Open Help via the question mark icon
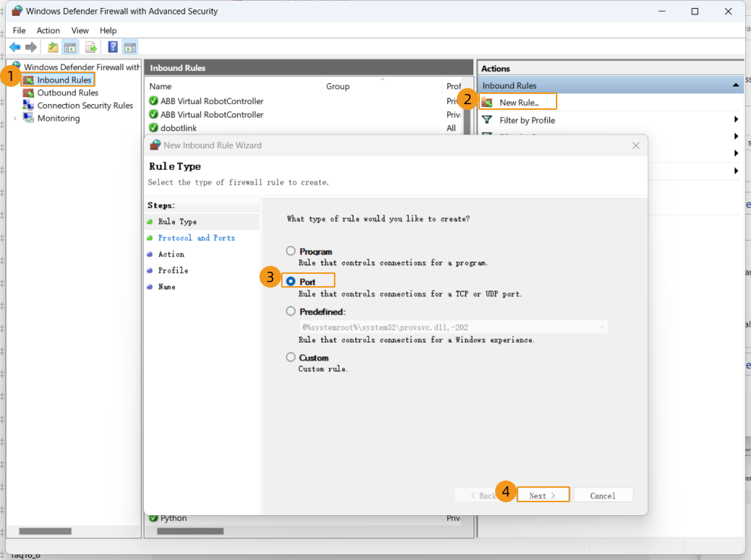Screen dimensions: 751x560 coord(113,48)
